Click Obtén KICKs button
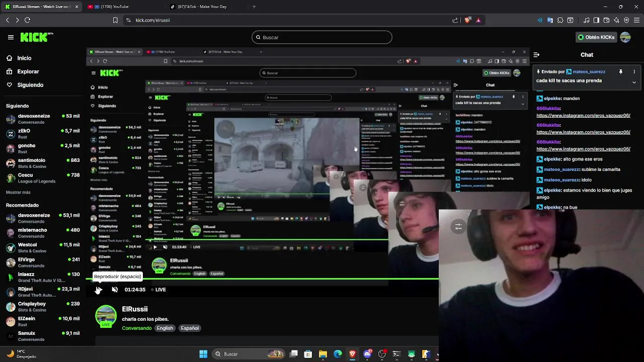Image resolution: width=644 pixels, height=362 pixels. point(596,37)
